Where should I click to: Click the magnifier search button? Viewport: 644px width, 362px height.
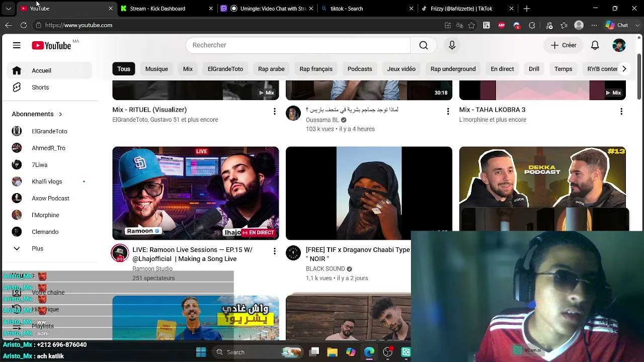(424, 45)
